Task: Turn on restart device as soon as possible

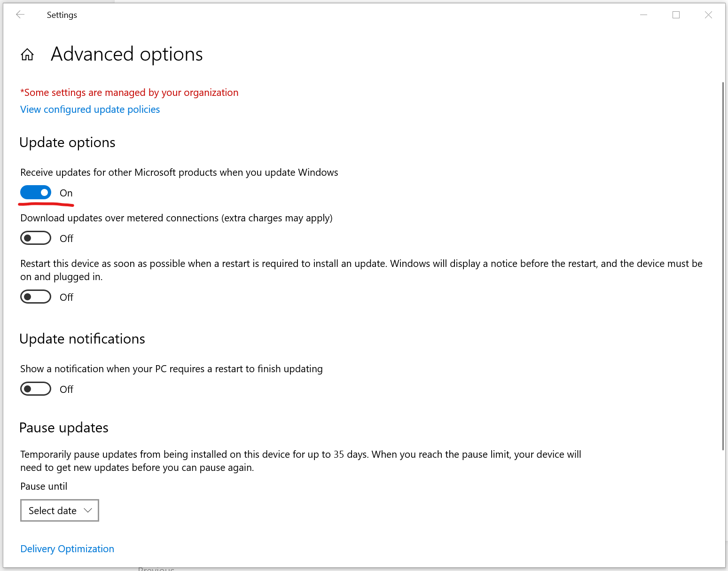Action: click(x=36, y=297)
